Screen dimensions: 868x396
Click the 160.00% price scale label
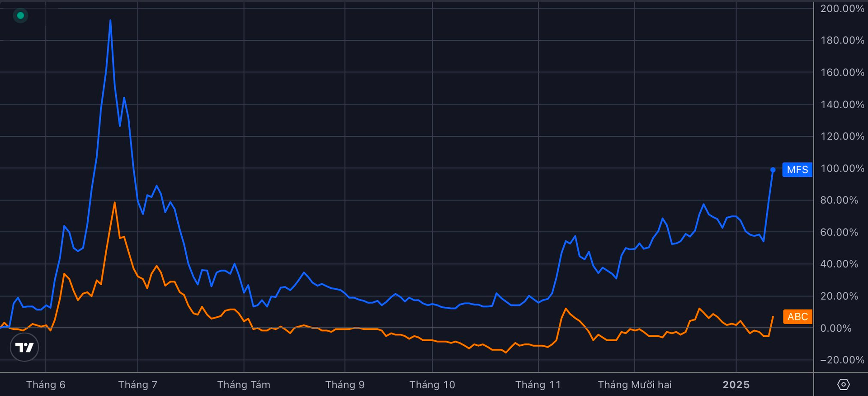click(842, 72)
